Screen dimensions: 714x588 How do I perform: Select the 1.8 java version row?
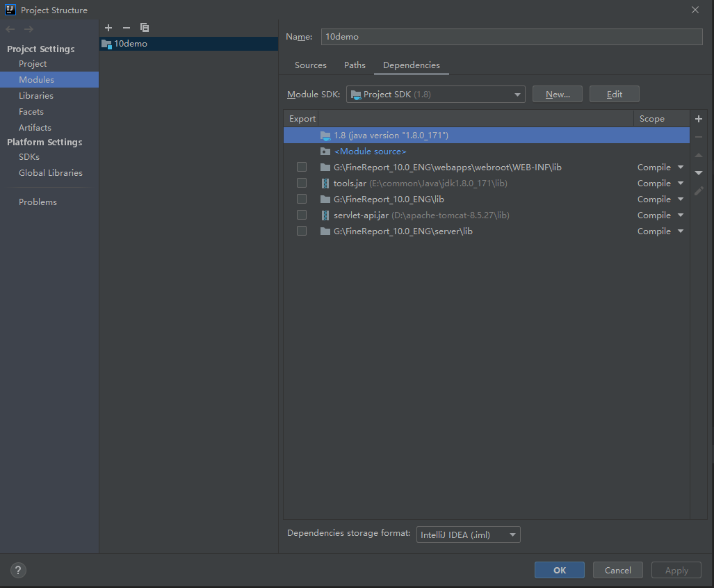point(487,135)
